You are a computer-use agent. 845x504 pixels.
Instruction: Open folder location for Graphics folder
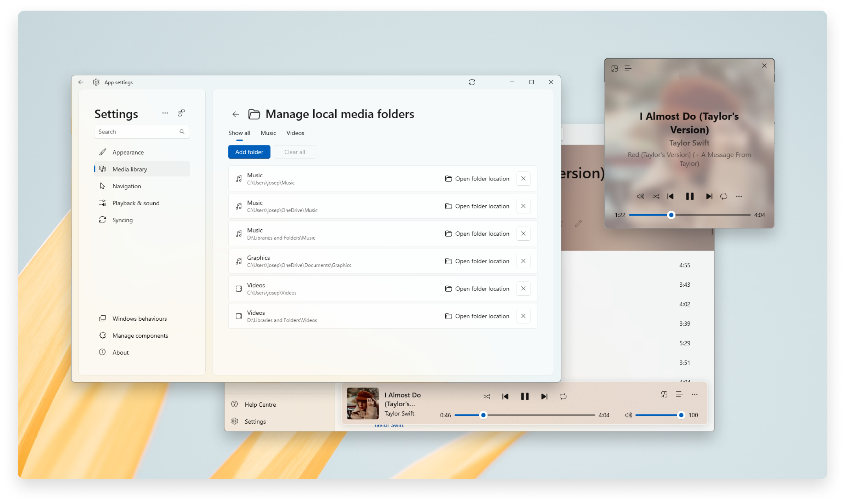tap(477, 261)
